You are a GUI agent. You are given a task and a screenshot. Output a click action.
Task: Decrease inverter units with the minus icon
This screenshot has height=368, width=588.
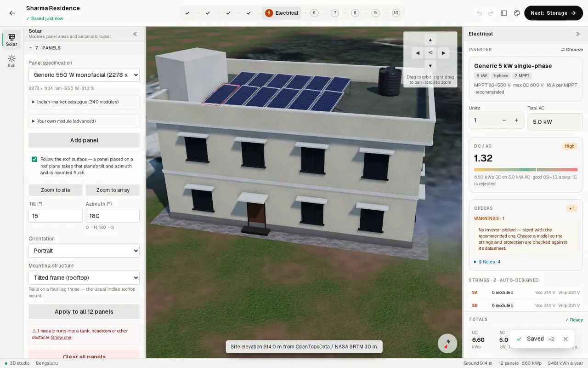tap(504, 120)
